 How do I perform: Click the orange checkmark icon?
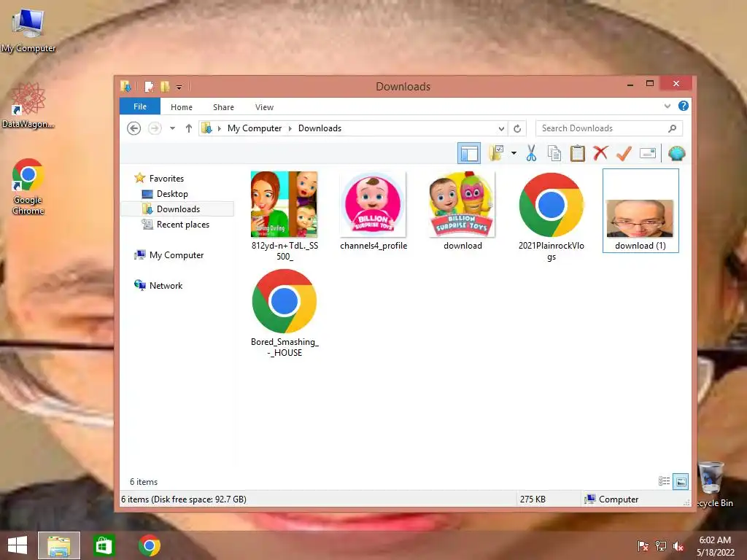624,153
